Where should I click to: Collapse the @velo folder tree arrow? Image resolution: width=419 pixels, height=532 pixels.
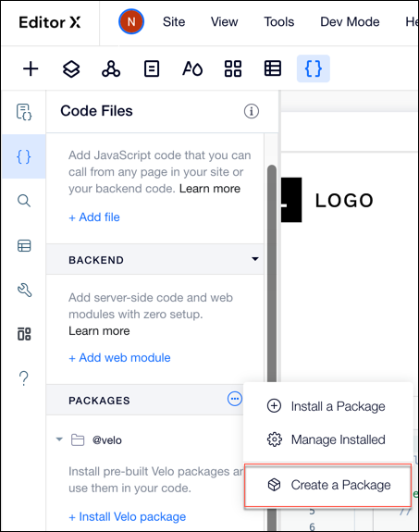[x=59, y=439]
